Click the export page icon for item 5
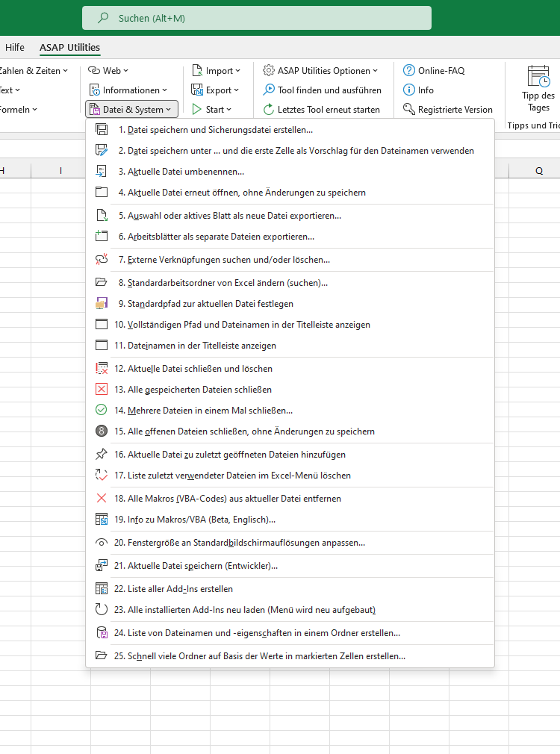 tap(102, 216)
